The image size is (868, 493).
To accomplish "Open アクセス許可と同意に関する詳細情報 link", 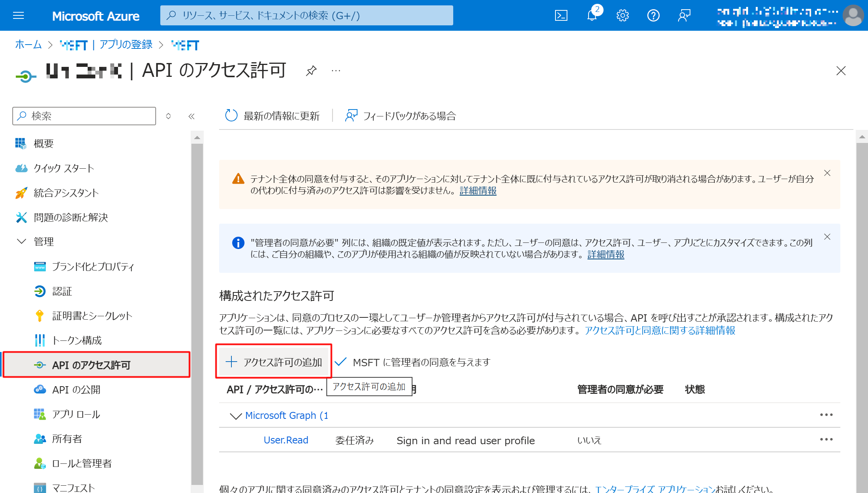I will click(660, 330).
